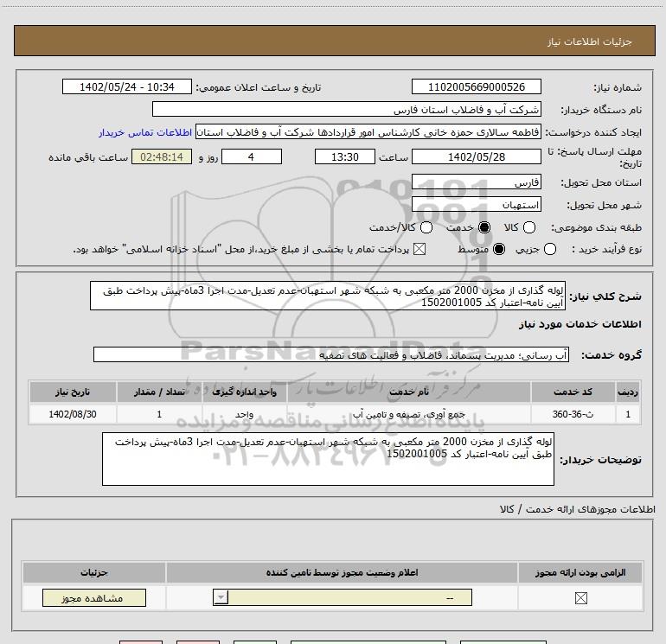The width and height of the screenshot is (666, 644).
Task: Click the delivery province field فارس
Action: pyautogui.click(x=476, y=182)
